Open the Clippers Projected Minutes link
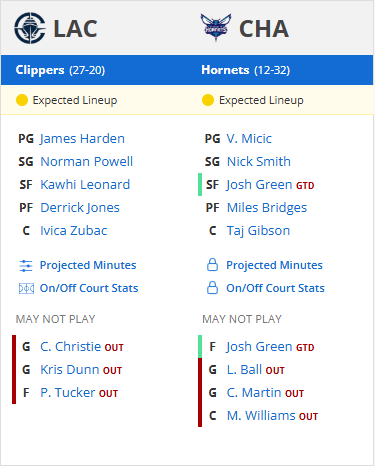Viewport: 375px width, 466px height. 88,265
